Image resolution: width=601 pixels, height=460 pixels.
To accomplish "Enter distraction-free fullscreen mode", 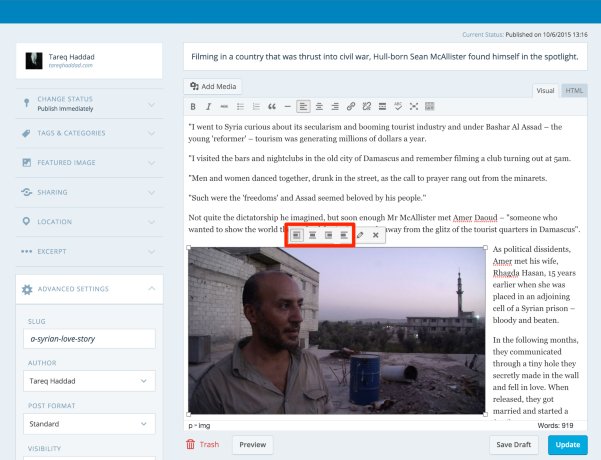I will [414, 107].
